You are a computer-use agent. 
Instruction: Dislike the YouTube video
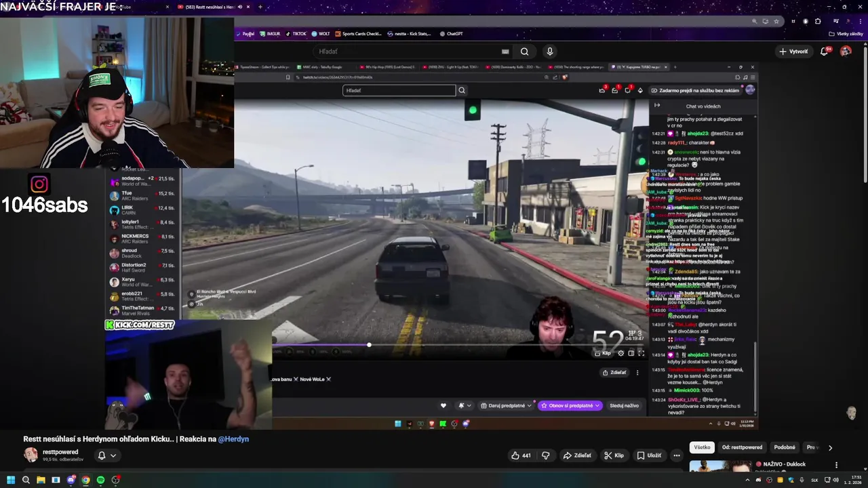(x=545, y=455)
